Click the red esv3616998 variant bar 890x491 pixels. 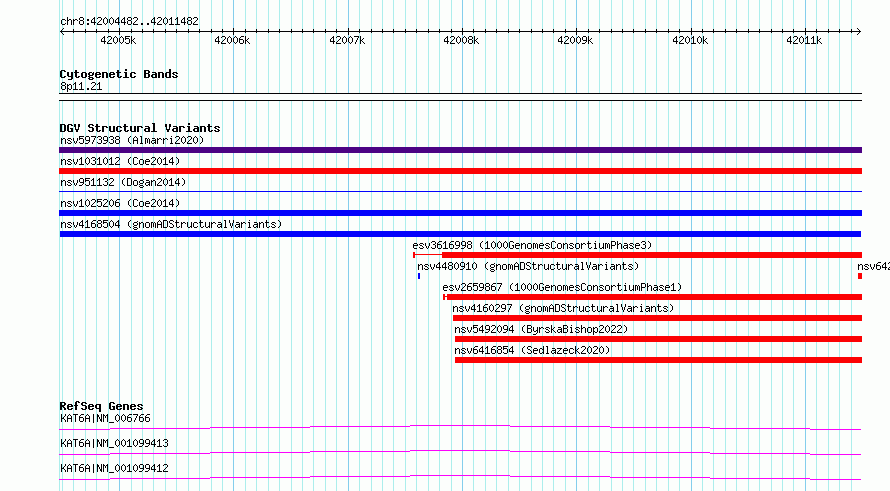(x=637, y=255)
